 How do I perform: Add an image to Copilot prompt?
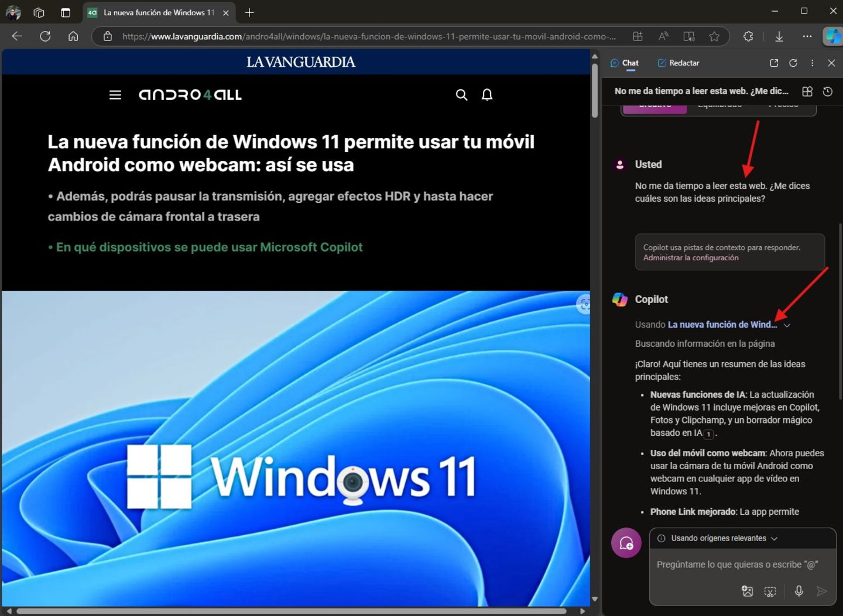click(x=747, y=591)
